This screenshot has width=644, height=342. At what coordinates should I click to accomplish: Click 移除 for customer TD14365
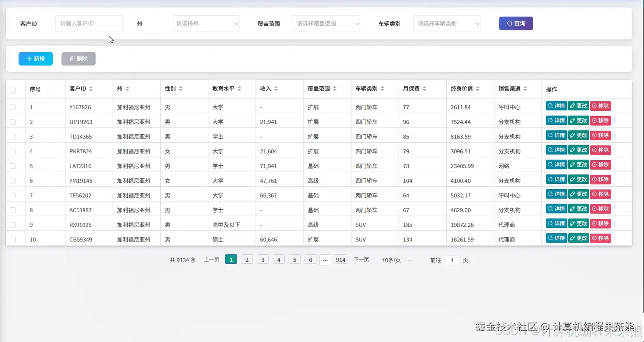click(x=600, y=135)
